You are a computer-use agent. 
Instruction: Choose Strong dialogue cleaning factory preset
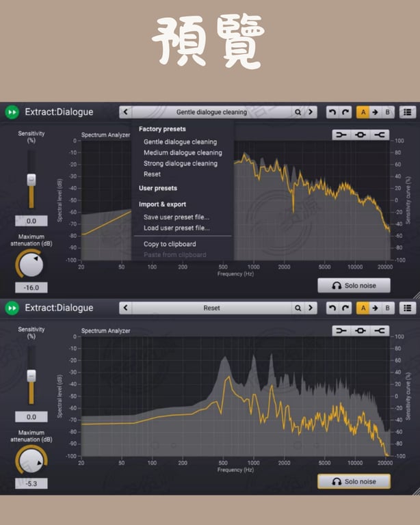click(181, 163)
